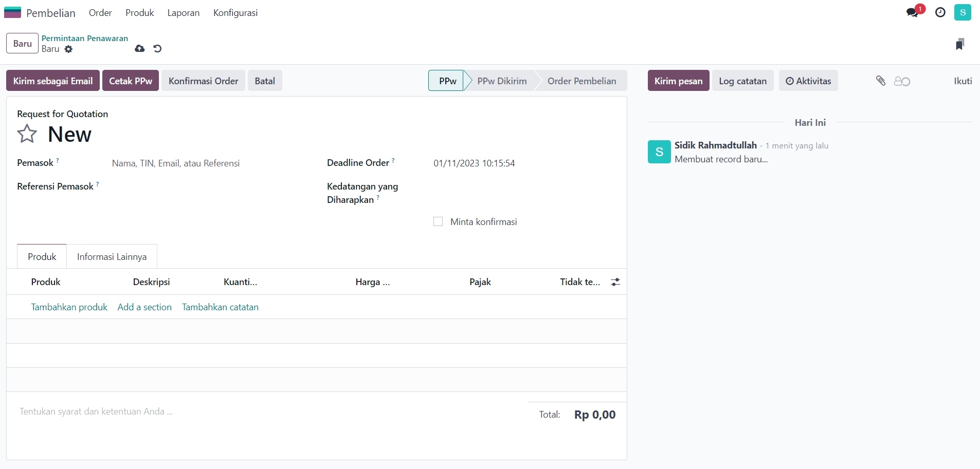Open the column settings adjust icon in table

[x=615, y=282]
